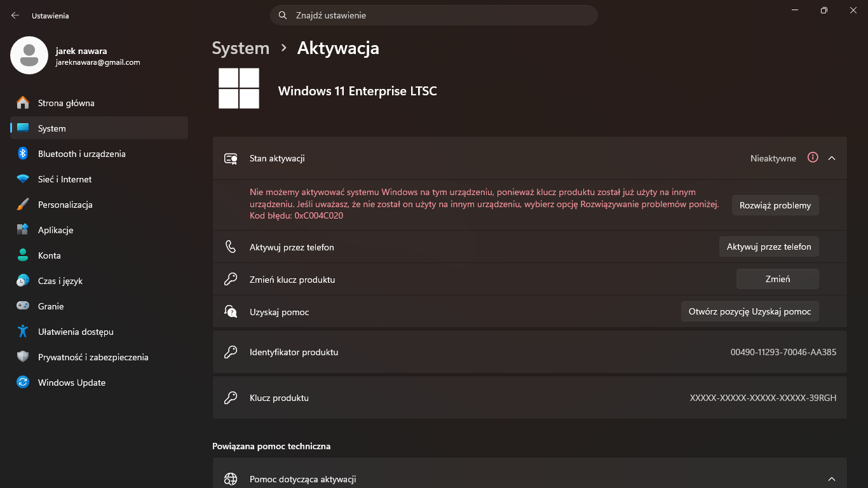Click the Windows Update sync icon
The width and height of the screenshot is (868, 488).
[23, 383]
